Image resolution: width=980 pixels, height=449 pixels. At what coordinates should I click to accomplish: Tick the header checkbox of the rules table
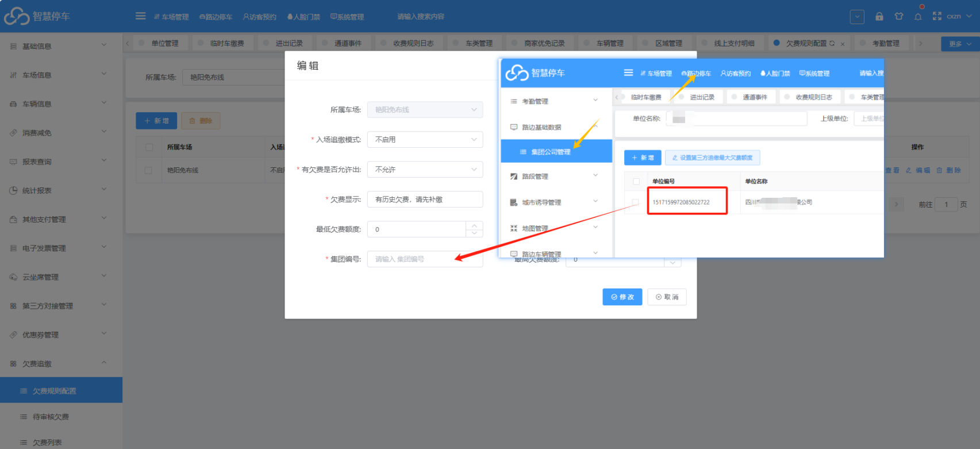pyautogui.click(x=149, y=147)
